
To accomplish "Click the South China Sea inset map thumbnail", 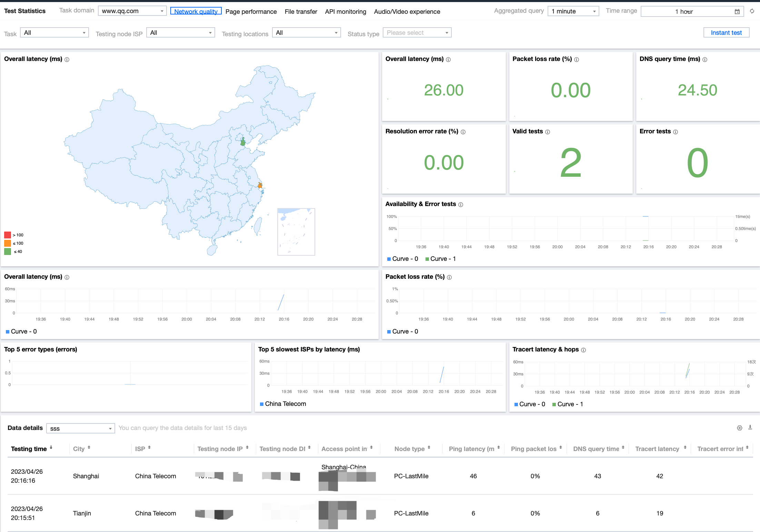I will coord(296,232).
